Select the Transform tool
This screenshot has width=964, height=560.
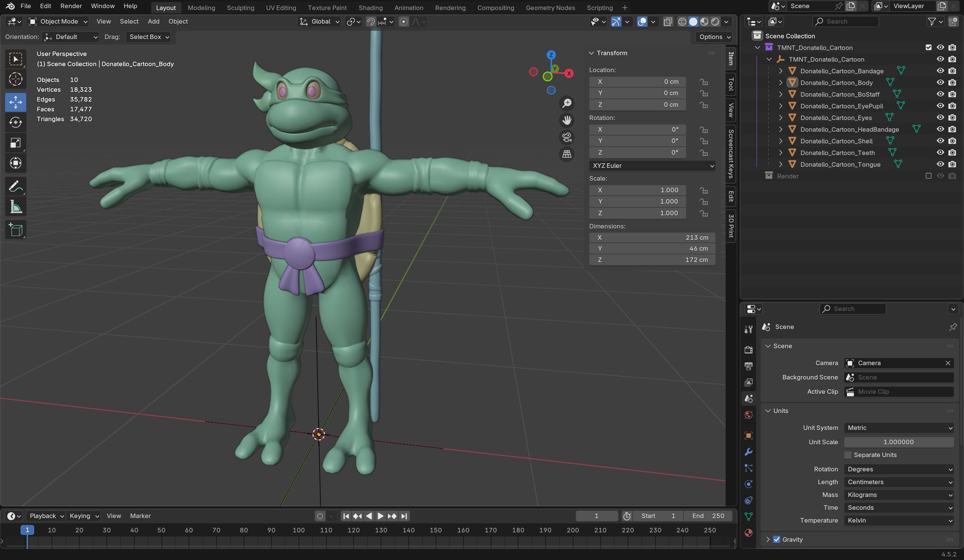(x=16, y=163)
